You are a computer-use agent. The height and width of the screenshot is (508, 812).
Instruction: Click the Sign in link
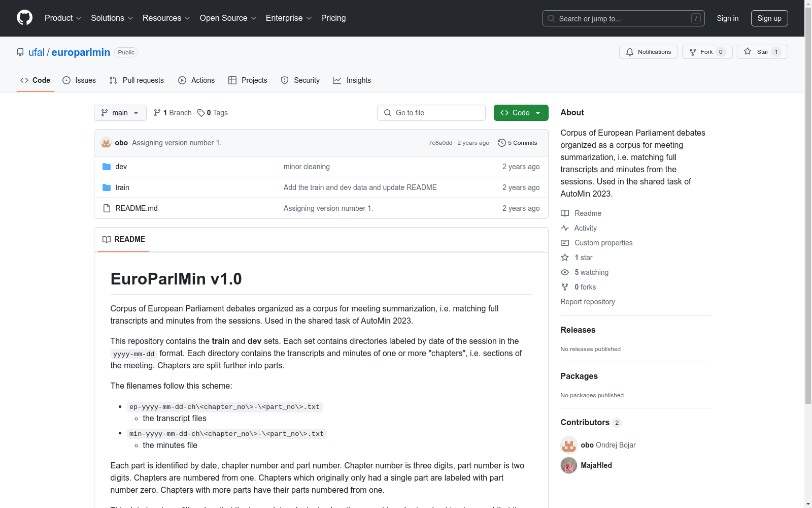pyautogui.click(x=728, y=18)
